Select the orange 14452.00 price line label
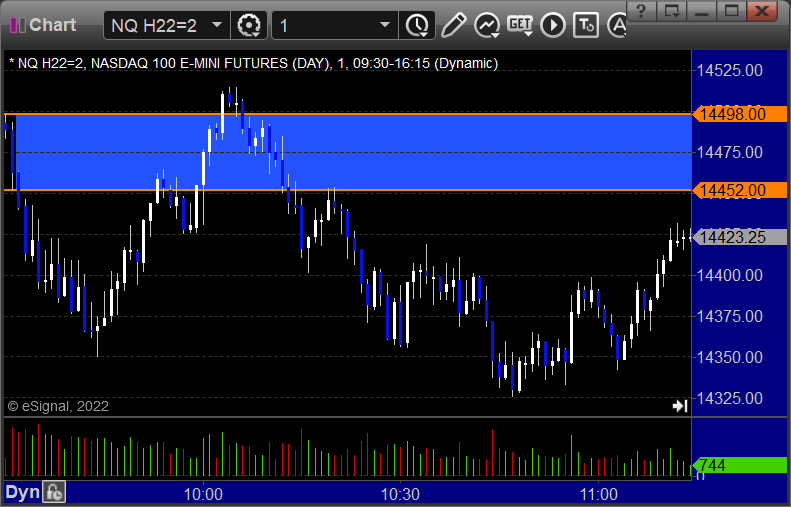 point(740,190)
